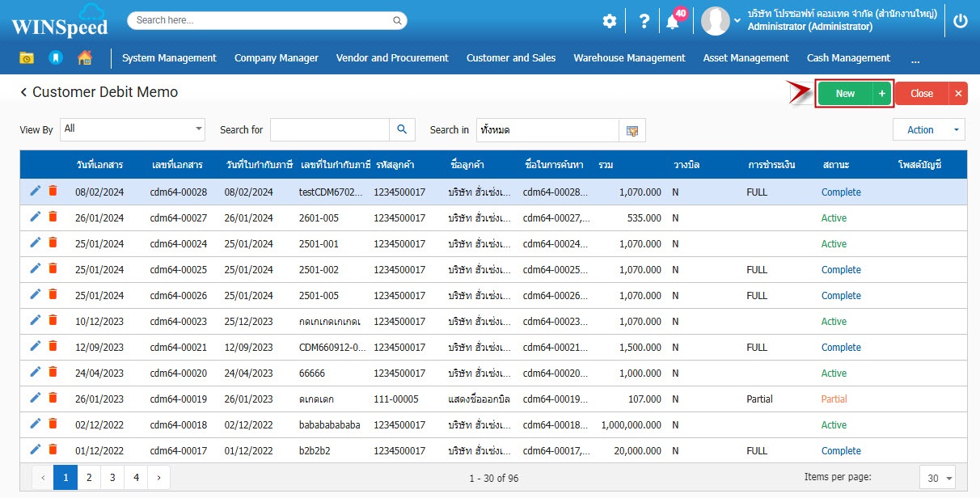
Task: Open Warehouse Management menu
Action: [x=630, y=58]
